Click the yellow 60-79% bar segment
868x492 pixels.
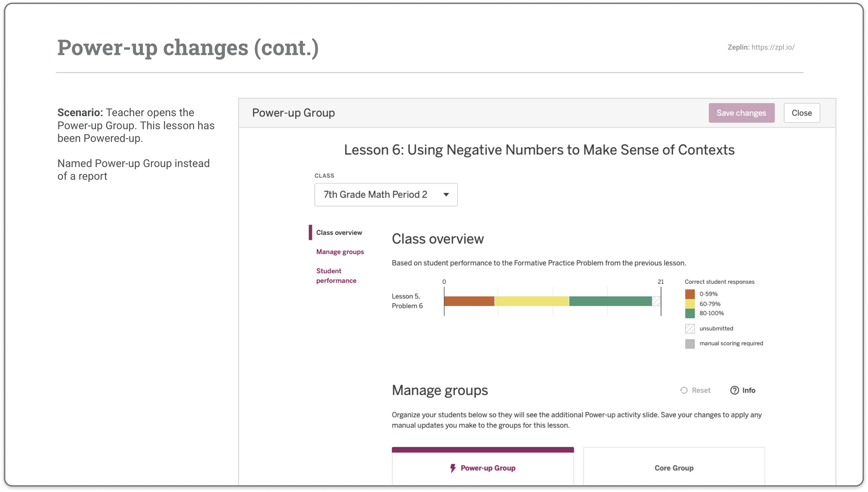pyautogui.click(x=532, y=301)
